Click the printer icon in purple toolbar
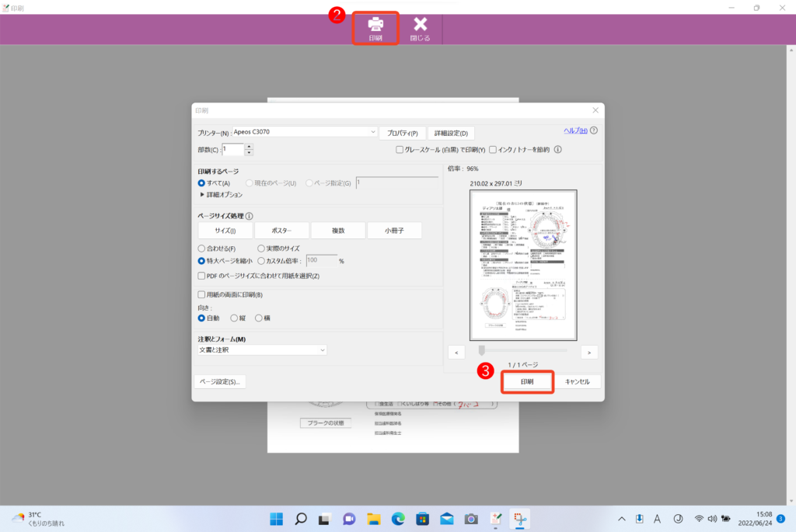Screen dimensions: 796x532 coord(375,24)
